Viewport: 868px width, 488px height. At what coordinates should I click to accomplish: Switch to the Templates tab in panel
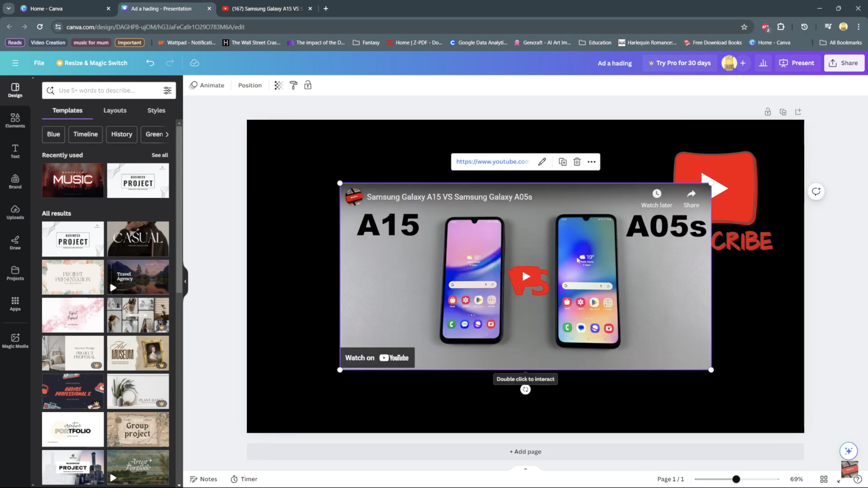click(x=67, y=110)
